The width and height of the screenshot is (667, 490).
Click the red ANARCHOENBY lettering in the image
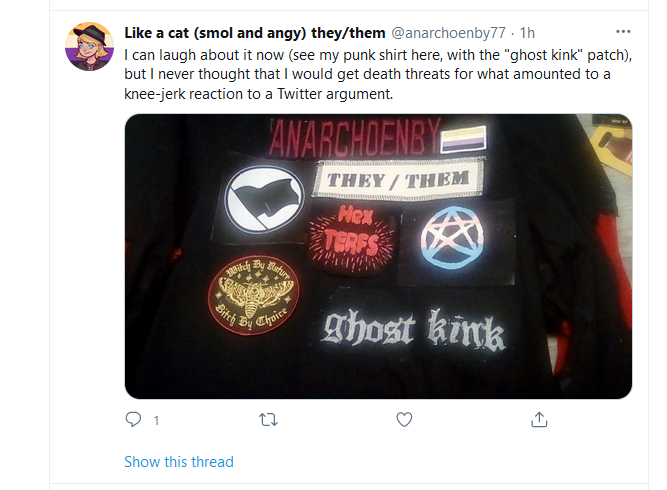[354, 137]
